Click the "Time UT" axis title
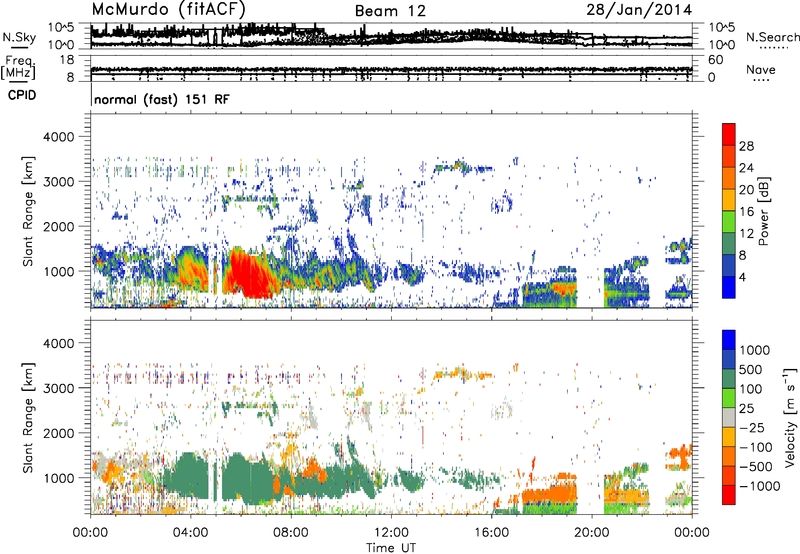This screenshot has width=800, height=554. point(391,548)
